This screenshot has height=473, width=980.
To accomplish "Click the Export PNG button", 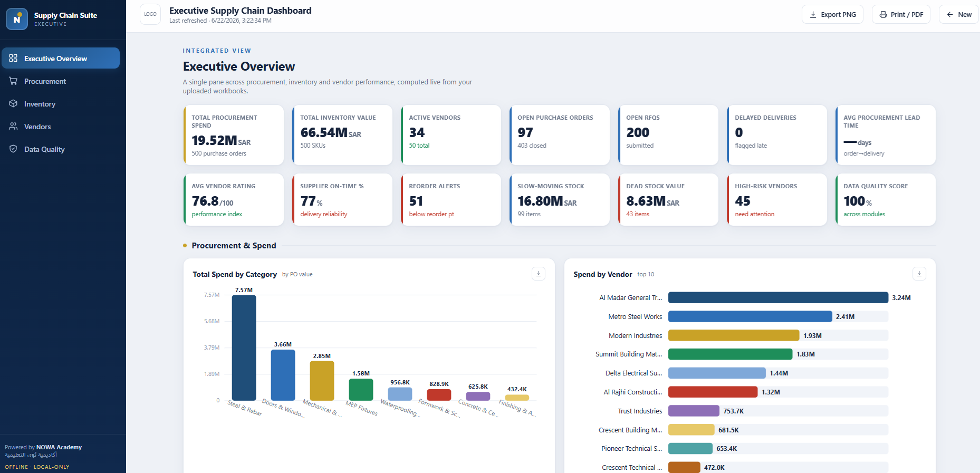I will [x=832, y=14].
